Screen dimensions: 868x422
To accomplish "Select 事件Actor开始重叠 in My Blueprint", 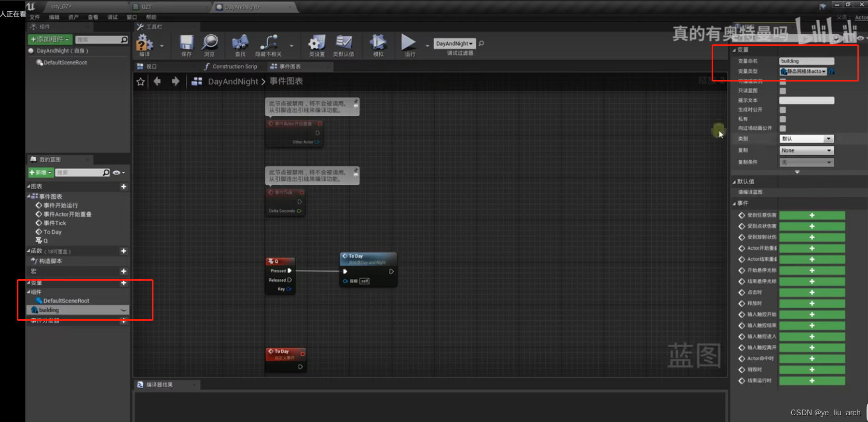I will [67, 214].
